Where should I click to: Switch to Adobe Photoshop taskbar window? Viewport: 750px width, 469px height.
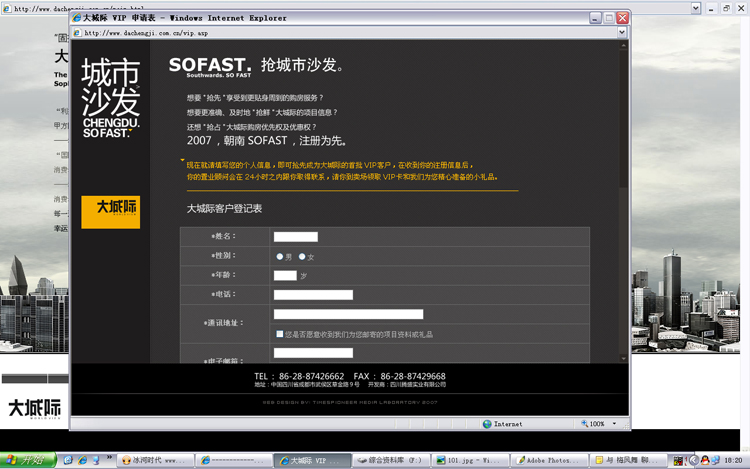pos(549,460)
